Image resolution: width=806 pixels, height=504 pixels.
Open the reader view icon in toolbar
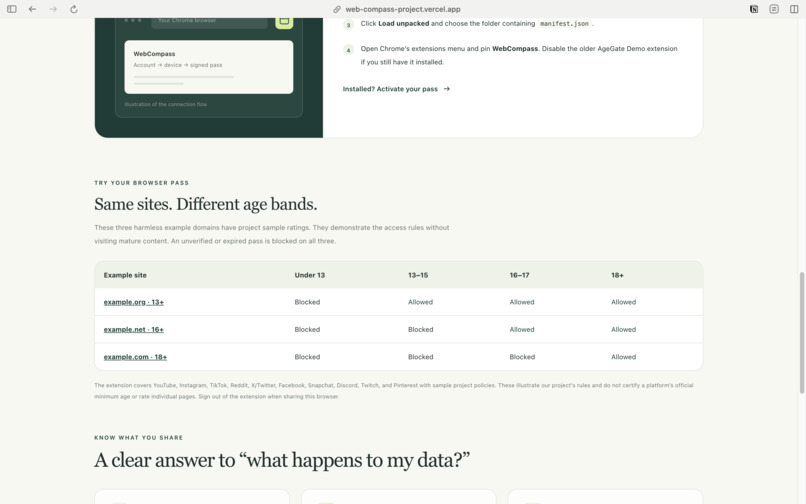coord(774,9)
